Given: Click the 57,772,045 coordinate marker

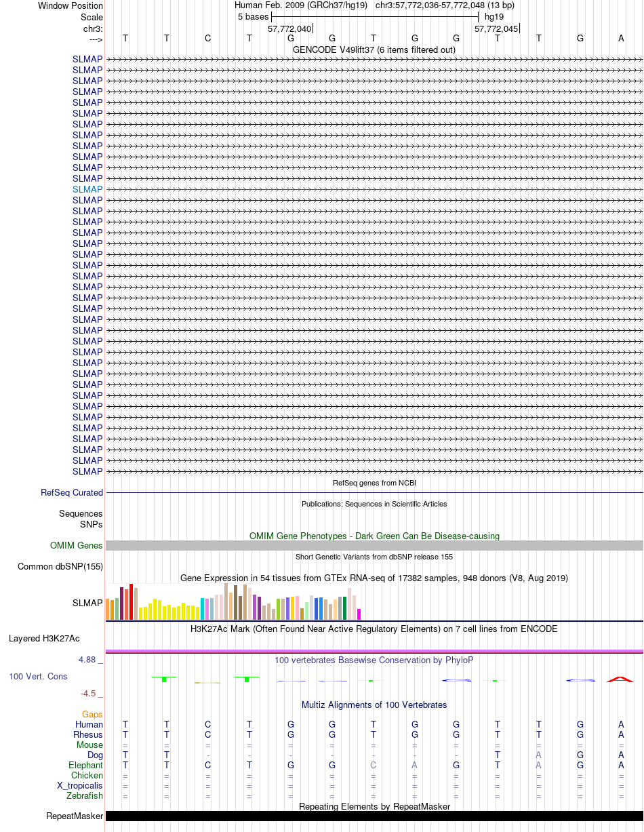Looking at the screenshot, I should [496, 28].
